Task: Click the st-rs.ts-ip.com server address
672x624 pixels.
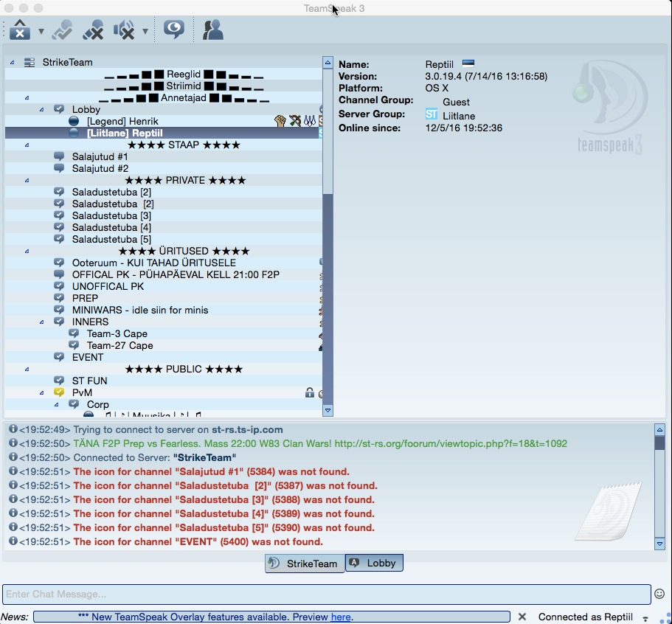Action: pyautogui.click(x=247, y=429)
